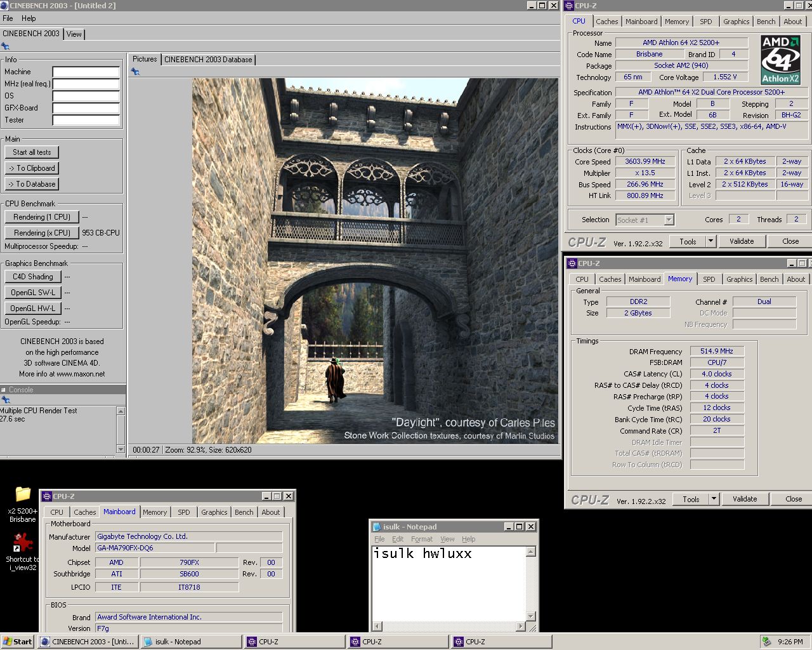Run the OpenGL HW-L benchmark
The width and height of the screenshot is (812, 650).
33,308
